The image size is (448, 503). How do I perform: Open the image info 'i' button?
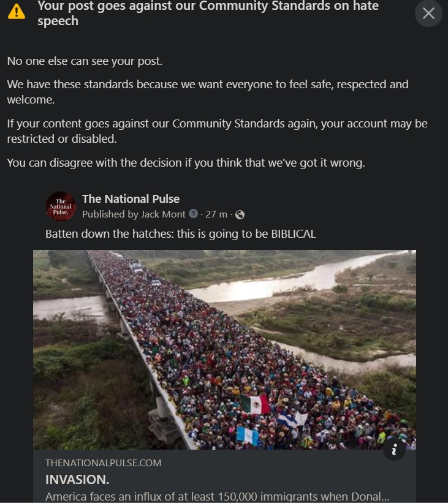(394, 449)
